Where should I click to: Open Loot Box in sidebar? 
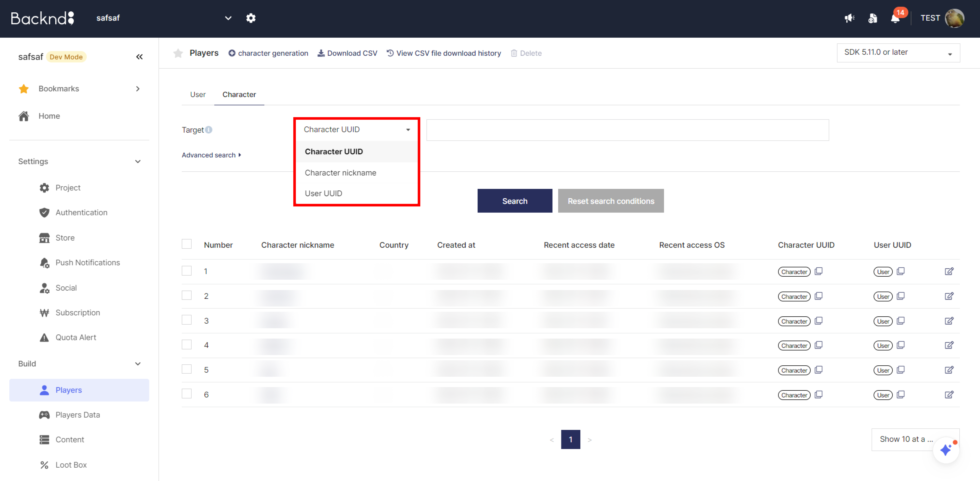coord(79,465)
